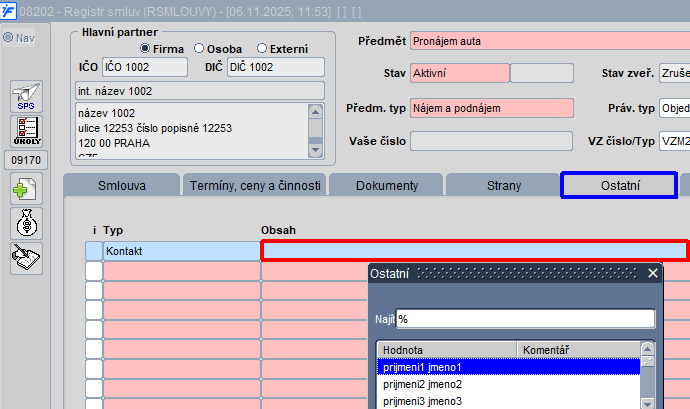Click the hand writing signature icon
This screenshot has width=690, height=409.
26,258
